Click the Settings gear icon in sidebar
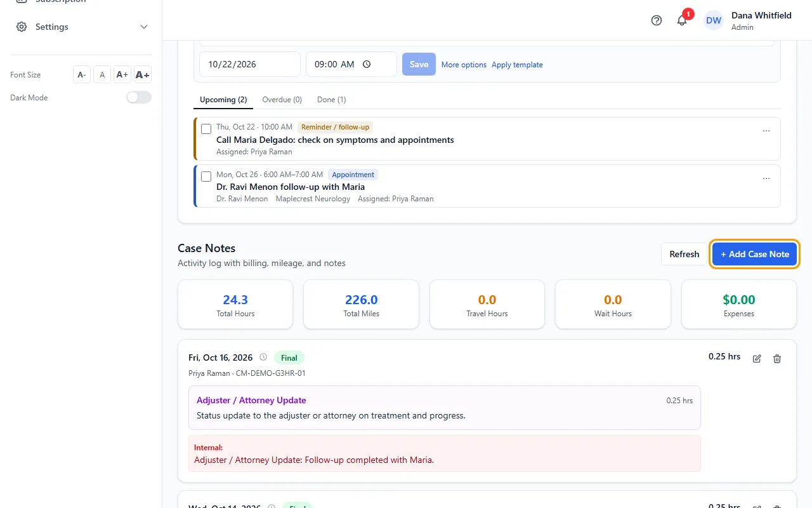This screenshot has width=812, height=508. (22, 27)
